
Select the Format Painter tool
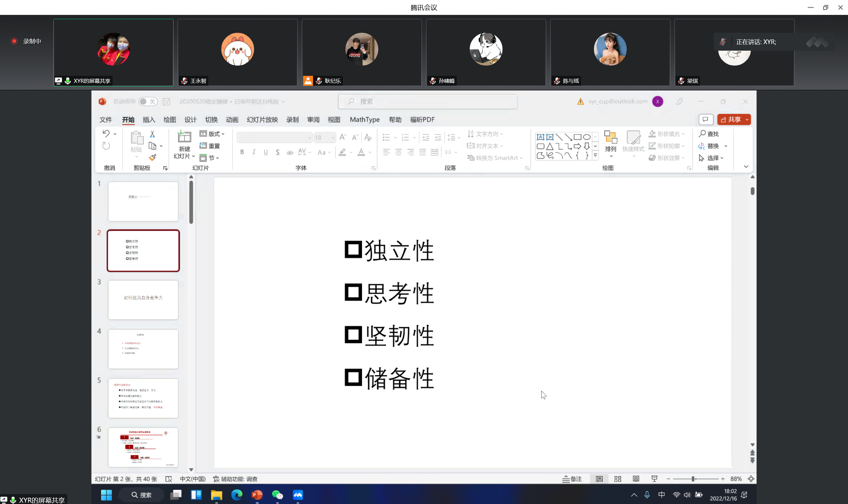[153, 158]
